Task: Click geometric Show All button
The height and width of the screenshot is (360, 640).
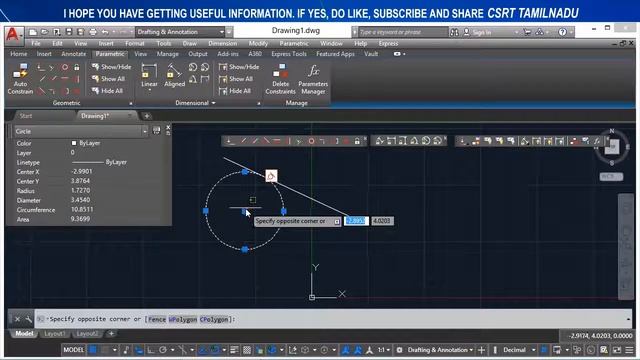Action: pos(109,79)
